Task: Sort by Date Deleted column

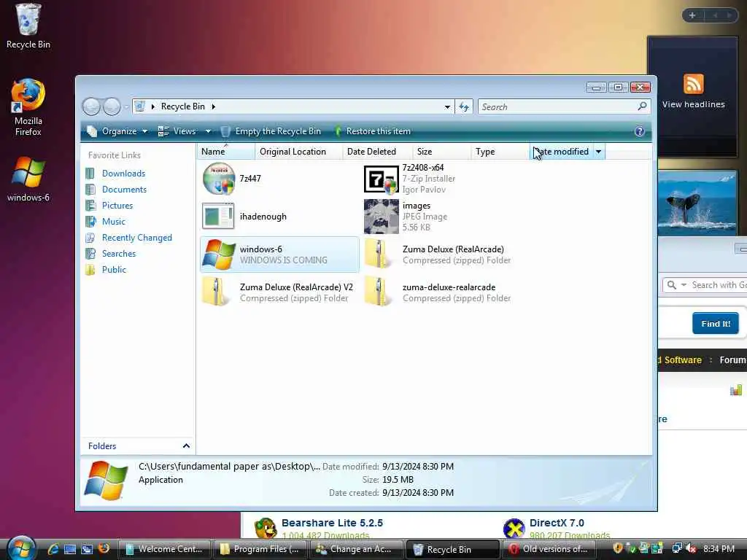Action: [377, 152]
